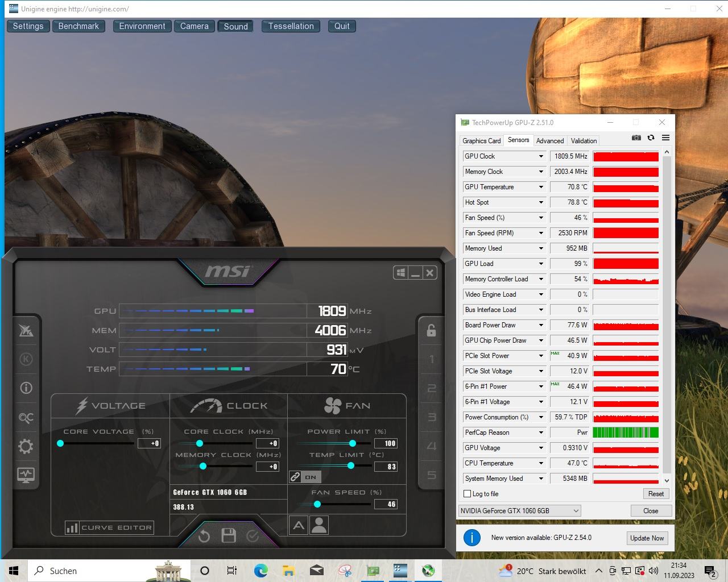Expand the Fan Speed (RPM) dropdown
The height and width of the screenshot is (582, 728).
pyautogui.click(x=541, y=233)
